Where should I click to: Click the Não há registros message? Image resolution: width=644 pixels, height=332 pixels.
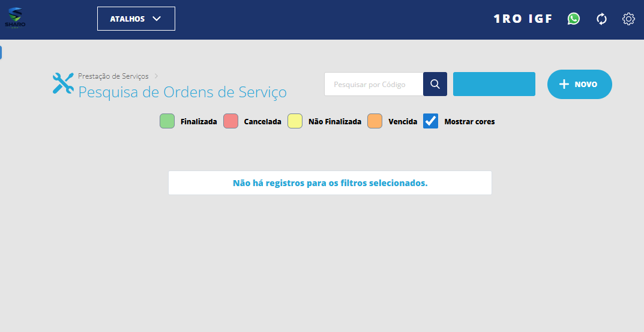[x=330, y=183]
